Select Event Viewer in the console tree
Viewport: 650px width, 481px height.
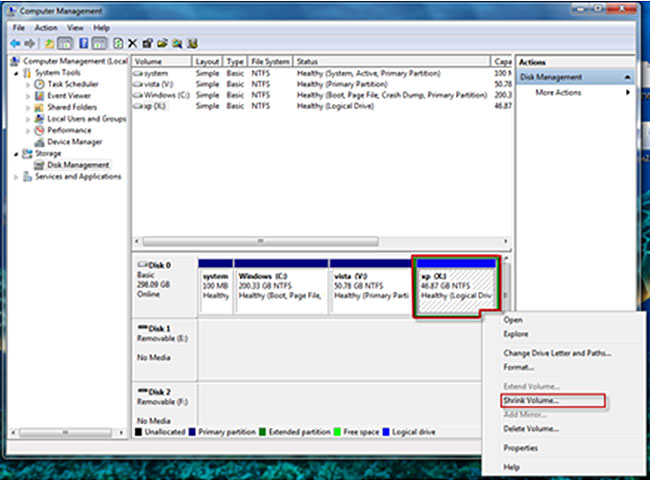pyautogui.click(x=67, y=96)
